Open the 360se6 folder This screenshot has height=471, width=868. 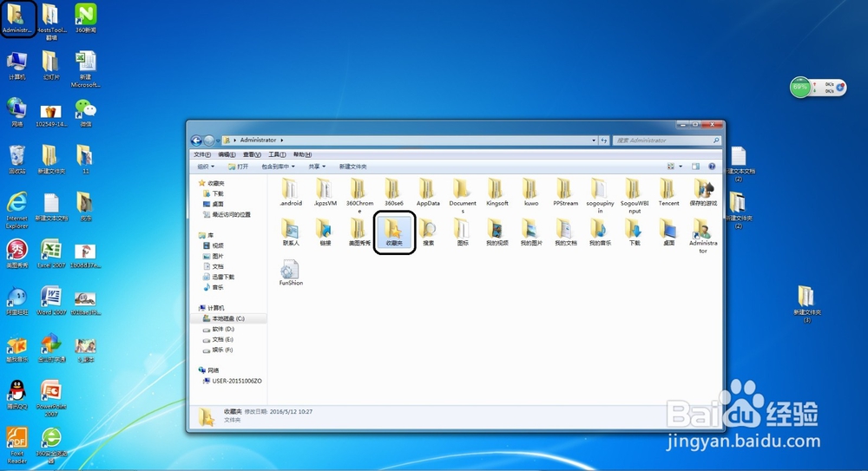click(x=393, y=193)
